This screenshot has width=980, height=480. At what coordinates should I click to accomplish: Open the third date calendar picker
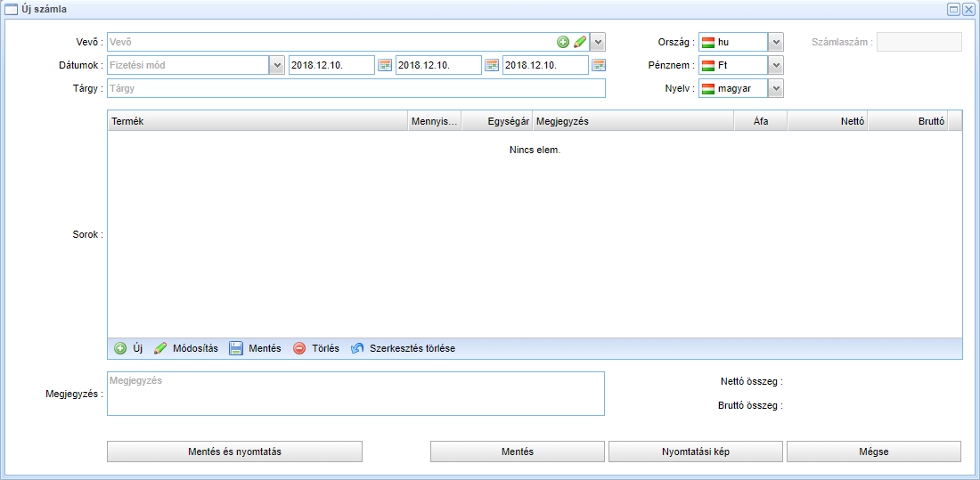(x=599, y=65)
